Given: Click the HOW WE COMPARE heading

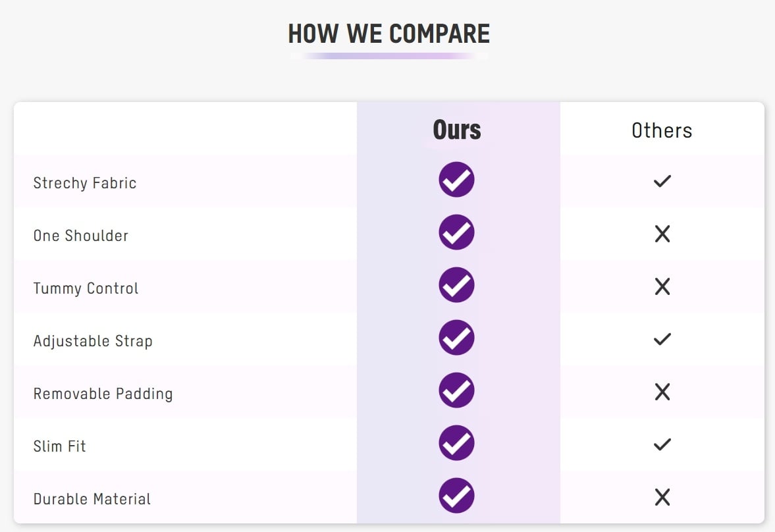Looking at the screenshot, I should (388, 34).
